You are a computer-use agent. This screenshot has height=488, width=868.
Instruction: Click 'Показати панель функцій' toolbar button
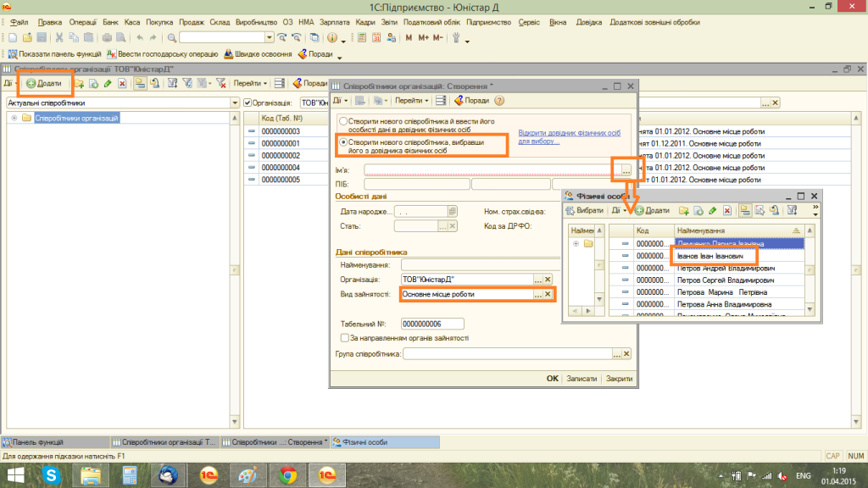click(55, 54)
